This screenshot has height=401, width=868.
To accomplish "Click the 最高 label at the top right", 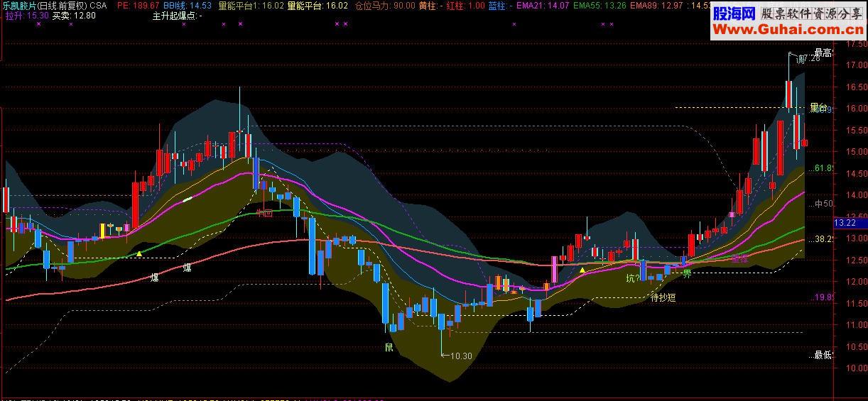I will (823, 53).
